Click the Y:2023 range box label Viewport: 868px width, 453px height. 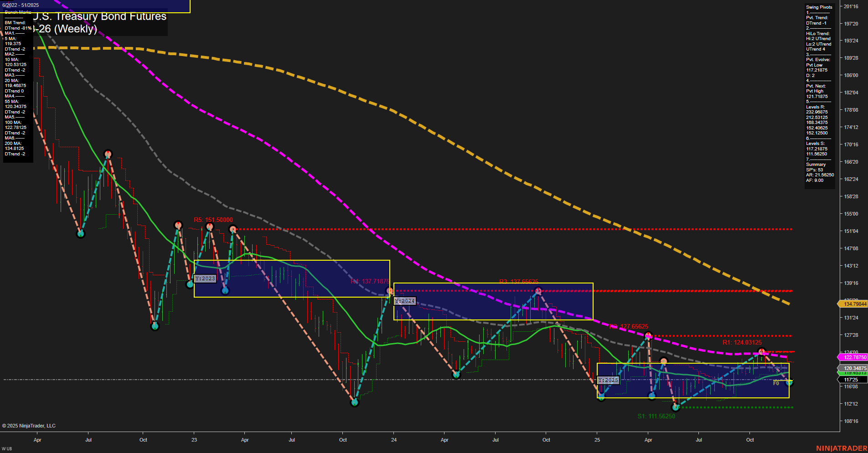[205, 278]
